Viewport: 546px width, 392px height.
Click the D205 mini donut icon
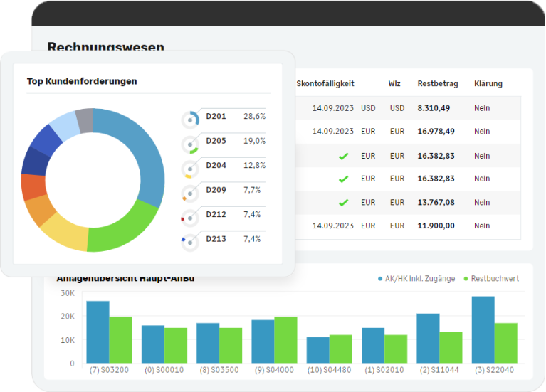(x=190, y=144)
